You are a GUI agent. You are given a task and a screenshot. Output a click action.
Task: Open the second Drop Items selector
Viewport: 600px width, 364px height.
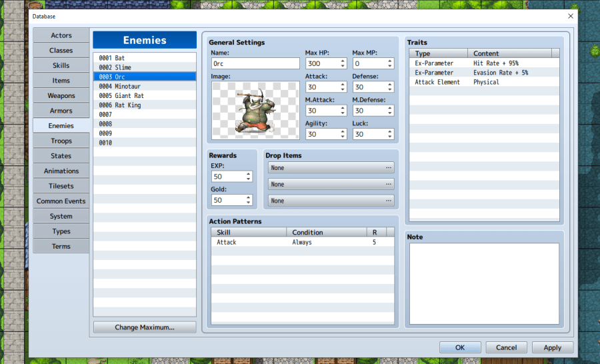331,184
